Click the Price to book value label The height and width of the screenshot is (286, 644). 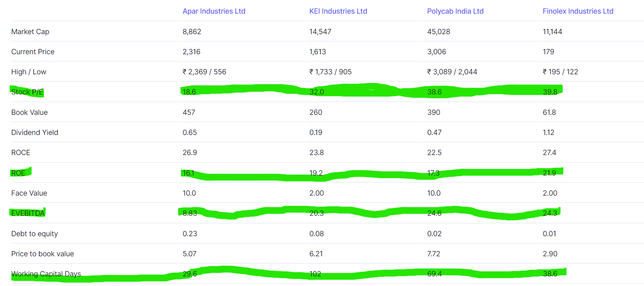point(43,254)
